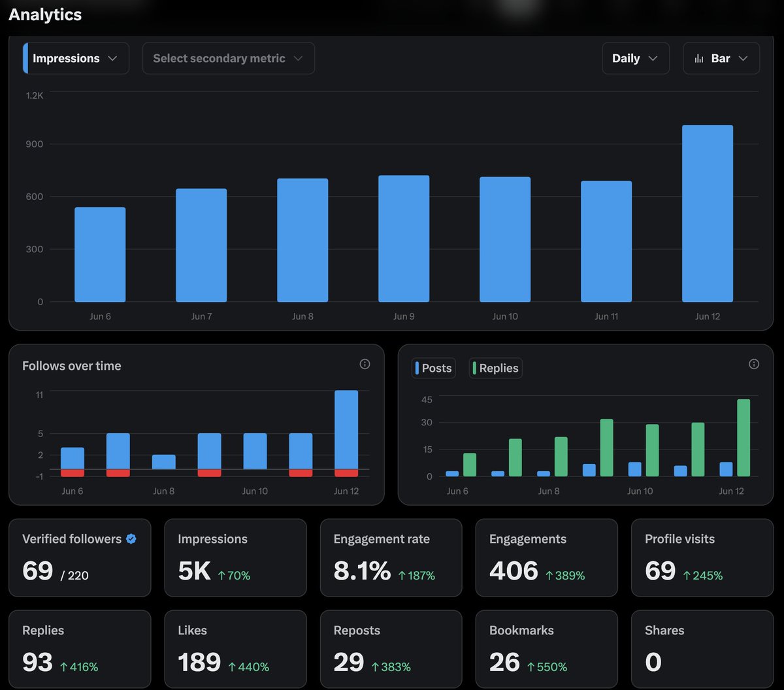The height and width of the screenshot is (690, 784).
Task: Click Jun 8 follows bar
Action: (164, 462)
